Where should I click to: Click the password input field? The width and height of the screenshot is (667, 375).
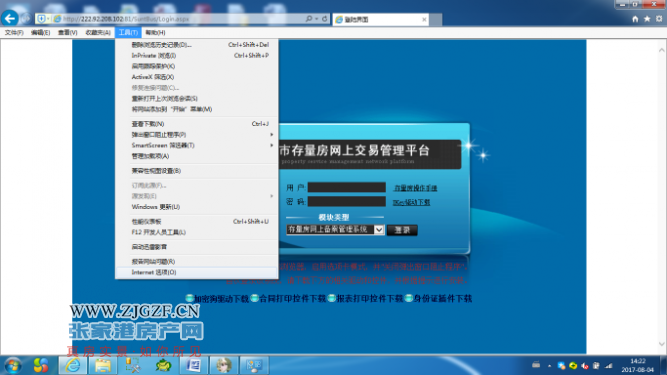pos(346,201)
